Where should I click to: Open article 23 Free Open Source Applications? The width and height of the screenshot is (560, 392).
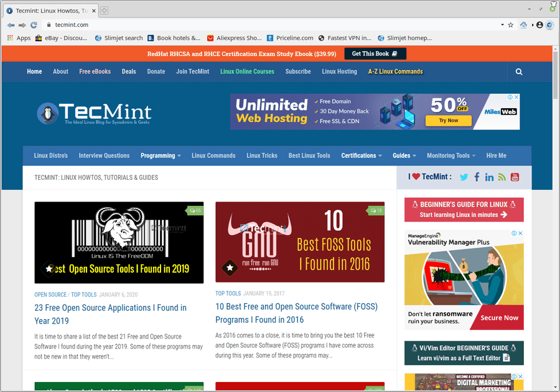tap(110, 314)
